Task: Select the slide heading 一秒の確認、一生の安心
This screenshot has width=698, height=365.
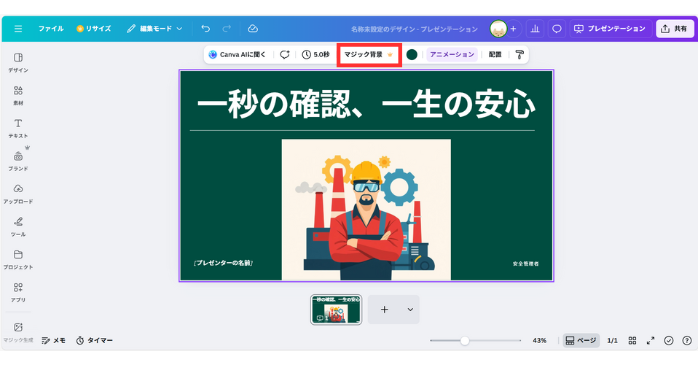Action: click(366, 104)
